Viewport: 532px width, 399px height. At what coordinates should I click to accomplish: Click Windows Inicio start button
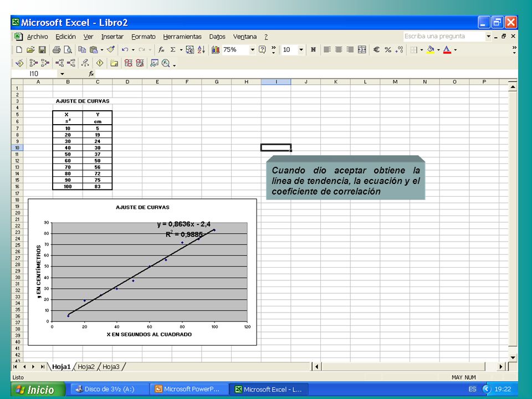[x=38, y=390]
